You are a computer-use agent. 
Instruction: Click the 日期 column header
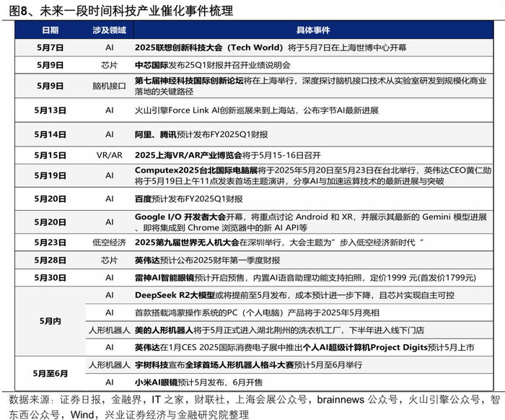(x=50, y=30)
